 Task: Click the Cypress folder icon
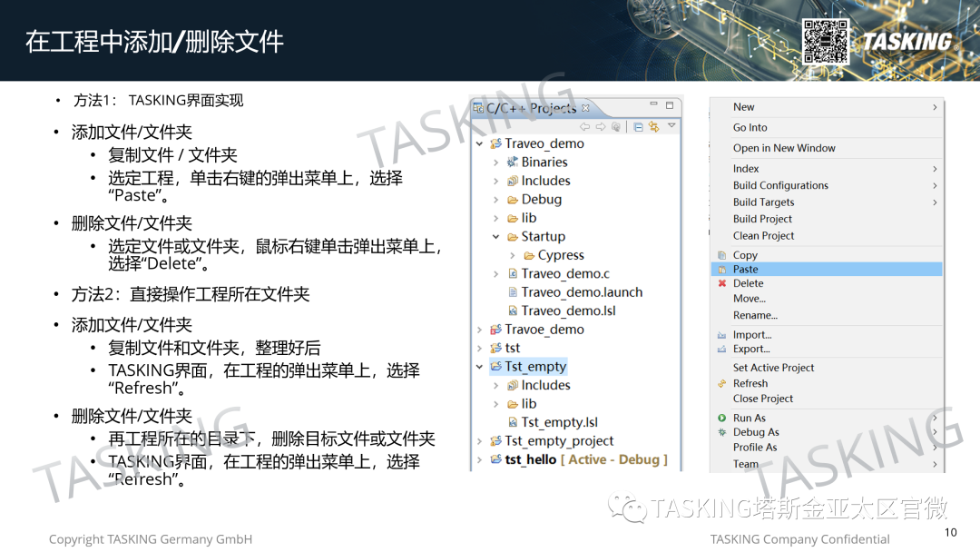529,256
